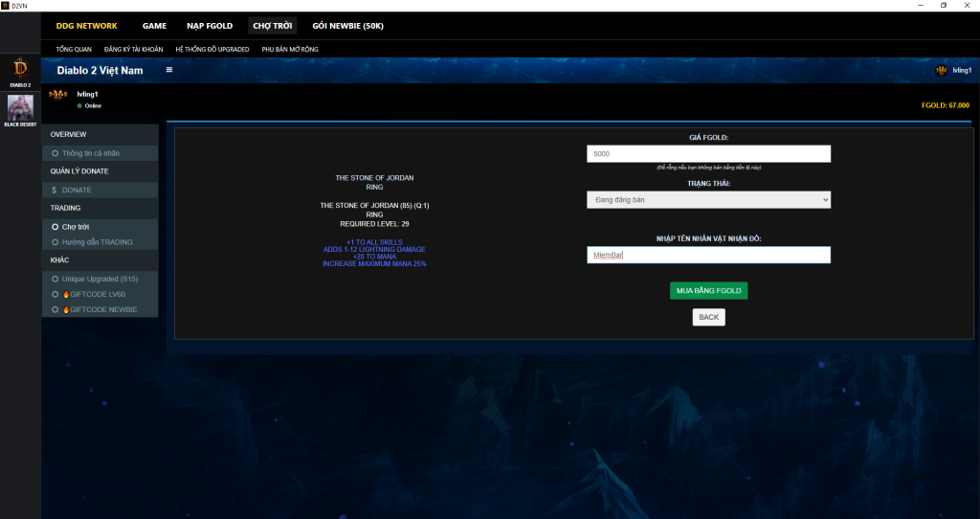Click REQUIRED LEVEL: 29 text
980x519 pixels.
click(x=374, y=224)
